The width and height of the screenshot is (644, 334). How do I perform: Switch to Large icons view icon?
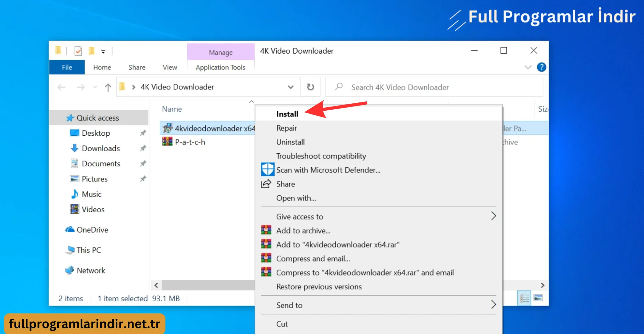coord(538,298)
